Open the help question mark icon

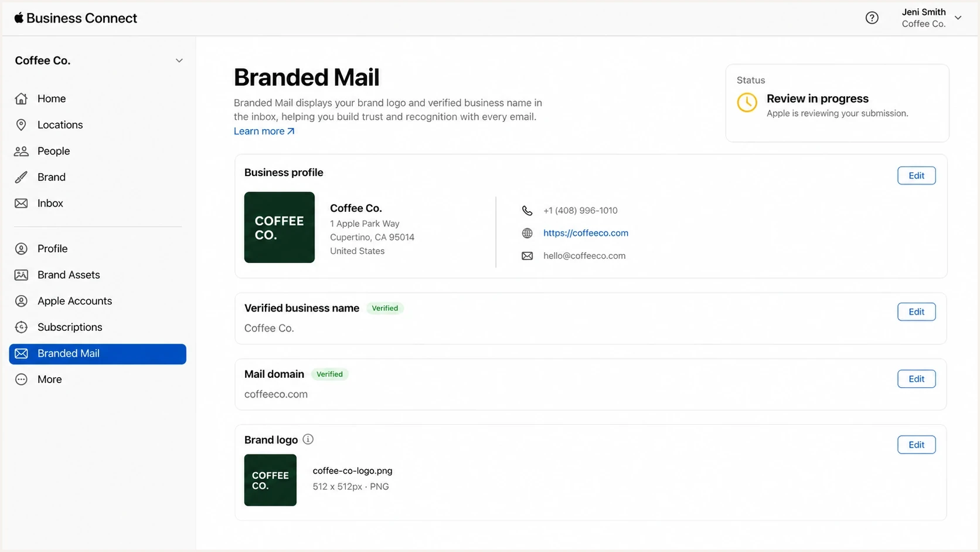point(872,18)
